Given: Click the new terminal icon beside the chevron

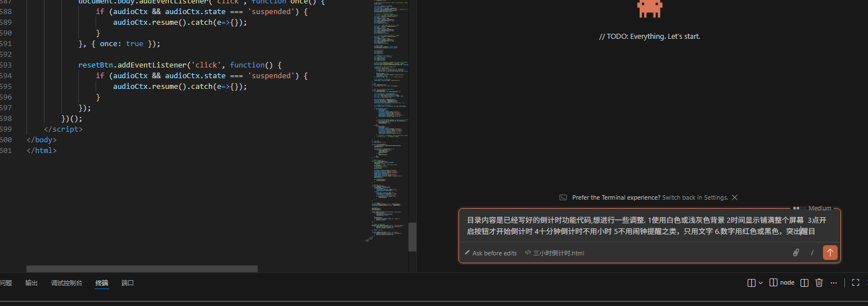Looking at the screenshot, I should click(x=751, y=283).
